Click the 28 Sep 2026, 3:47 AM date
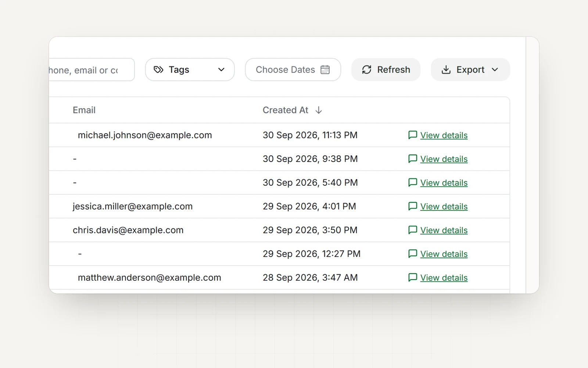The height and width of the screenshot is (368, 588). (310, 277)
